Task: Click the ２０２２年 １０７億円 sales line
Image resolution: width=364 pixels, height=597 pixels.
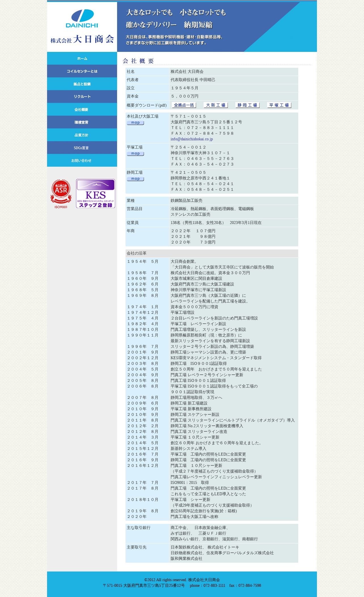Action: 193,231
